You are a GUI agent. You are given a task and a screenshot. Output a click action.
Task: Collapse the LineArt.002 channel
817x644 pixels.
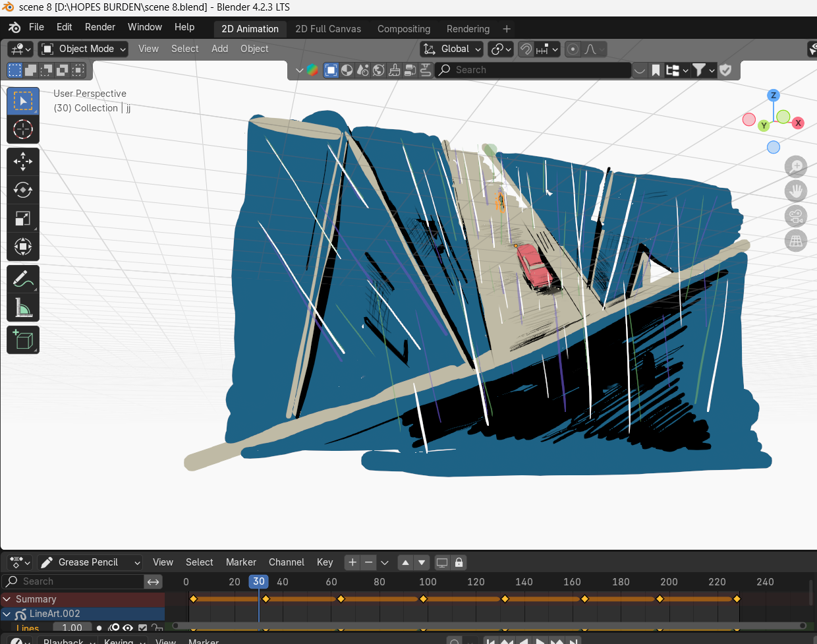(7, 614)
